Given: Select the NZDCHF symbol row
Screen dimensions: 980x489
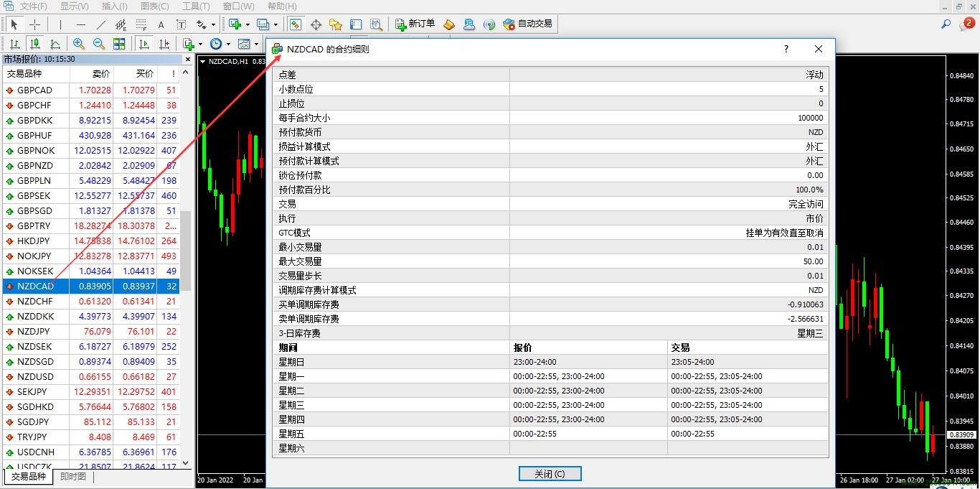Looking at the screenshot, I should tap(91, 302).
